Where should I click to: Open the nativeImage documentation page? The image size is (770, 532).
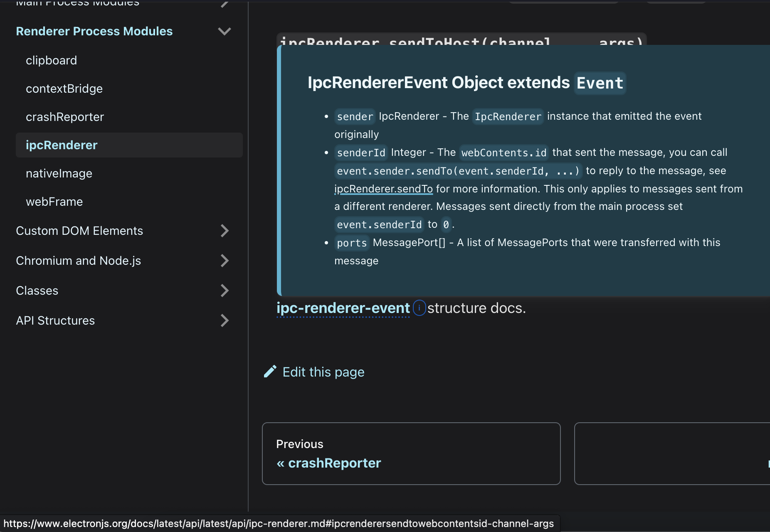pyautogui.click(x=59, y=173)
